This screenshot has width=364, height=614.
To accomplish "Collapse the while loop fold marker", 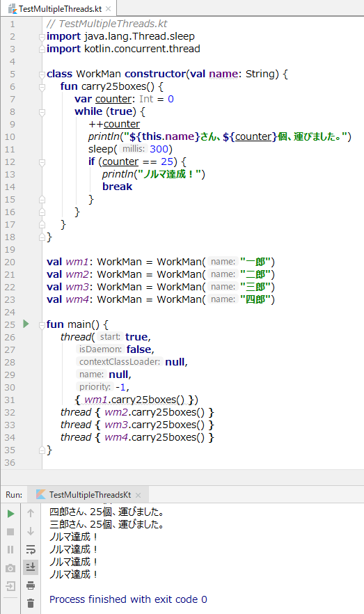I will [42, 112].
